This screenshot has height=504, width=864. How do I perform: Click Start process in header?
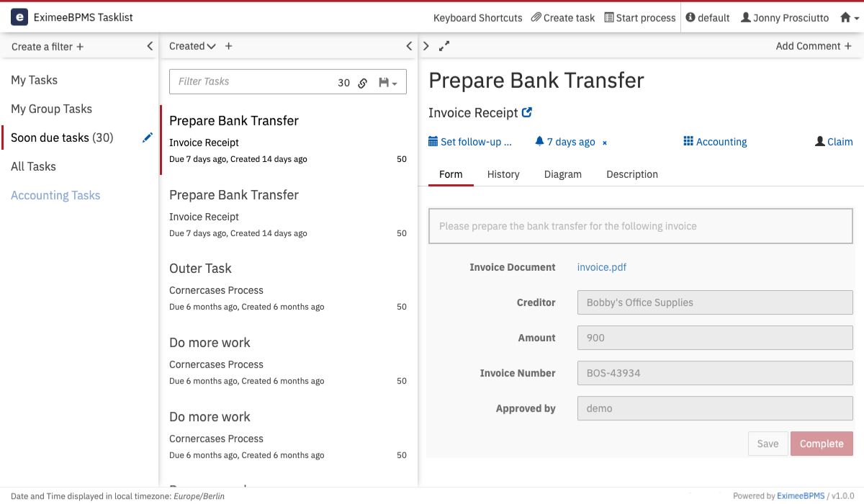point(640,18)
